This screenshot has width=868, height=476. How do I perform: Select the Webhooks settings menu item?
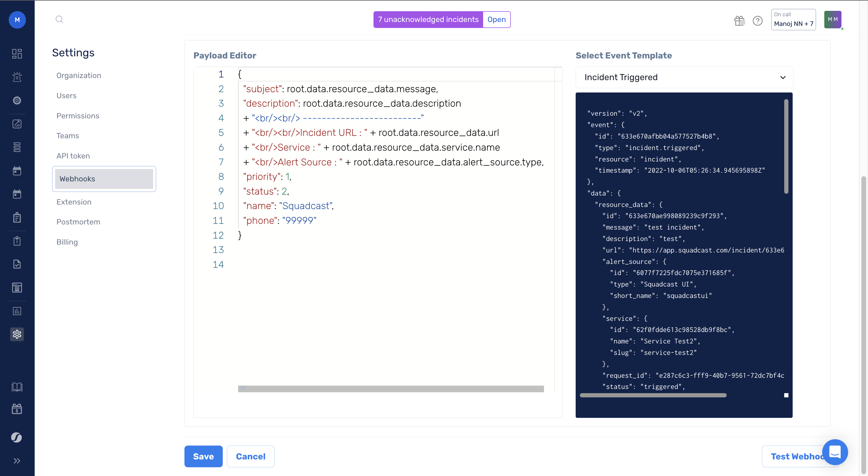104,179
